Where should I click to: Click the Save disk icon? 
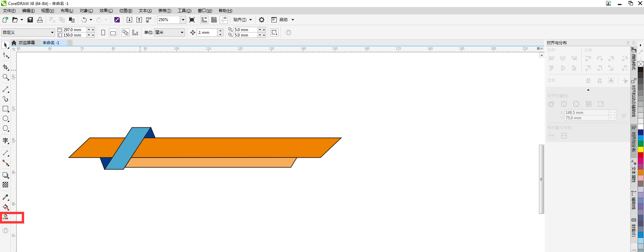point(30,20)
